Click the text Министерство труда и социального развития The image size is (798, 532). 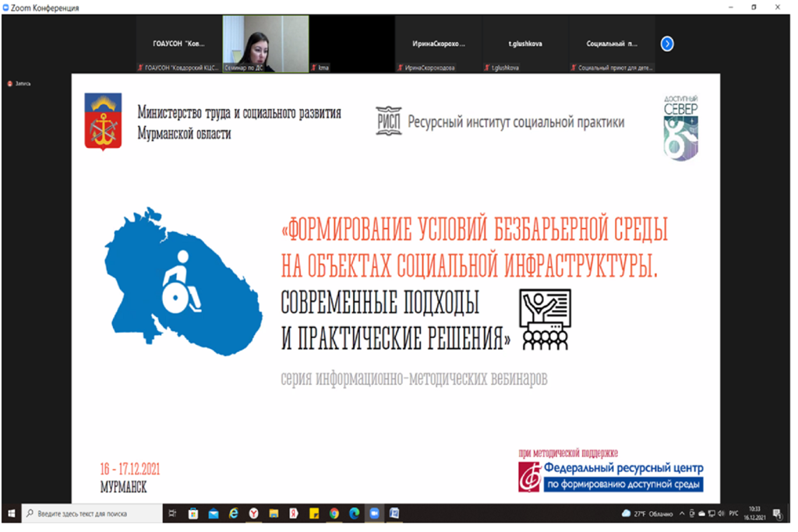point(239,112)
